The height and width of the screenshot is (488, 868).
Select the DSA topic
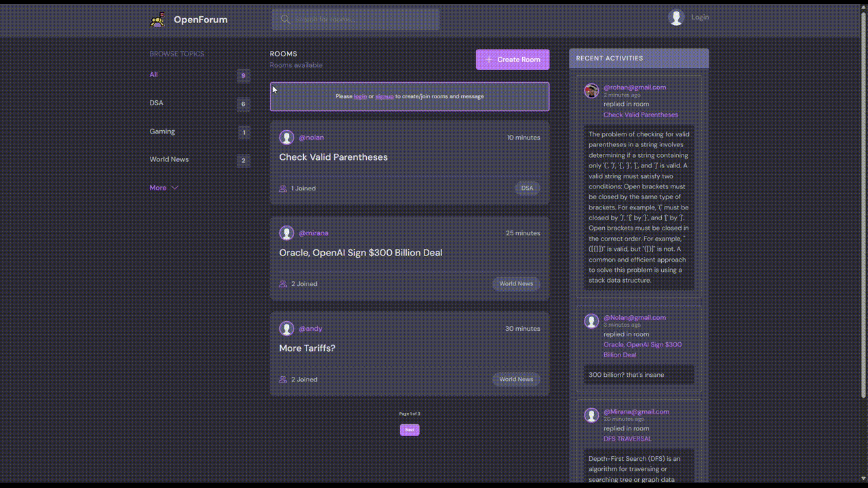pos(157,103)
